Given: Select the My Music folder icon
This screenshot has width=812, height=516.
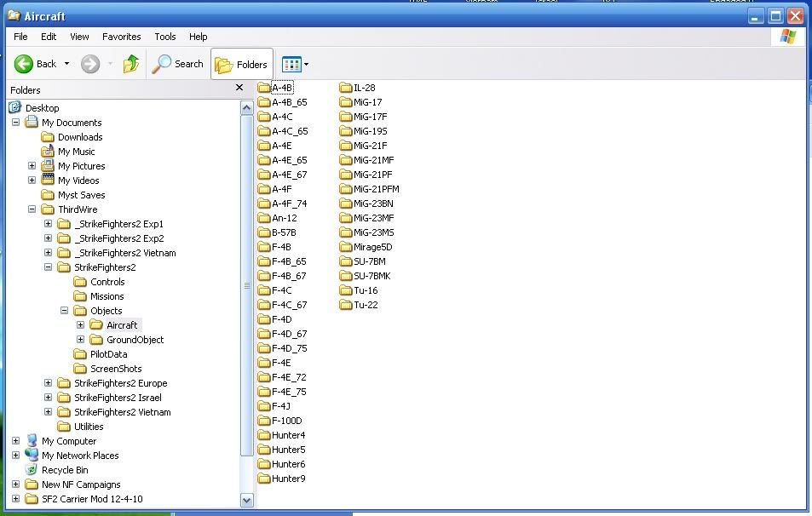Looking at the screenshot, I should [x=48, y=151].
